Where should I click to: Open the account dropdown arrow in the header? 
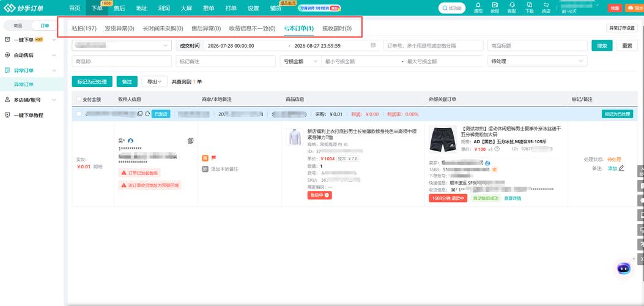tap(597, 6)
